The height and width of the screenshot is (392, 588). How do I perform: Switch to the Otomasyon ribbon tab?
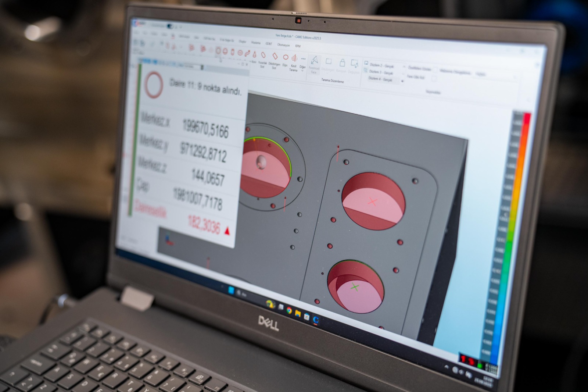coord(283,45)
